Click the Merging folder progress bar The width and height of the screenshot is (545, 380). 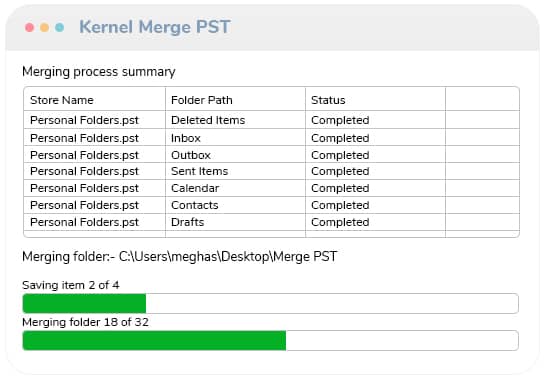click(271, 340)
